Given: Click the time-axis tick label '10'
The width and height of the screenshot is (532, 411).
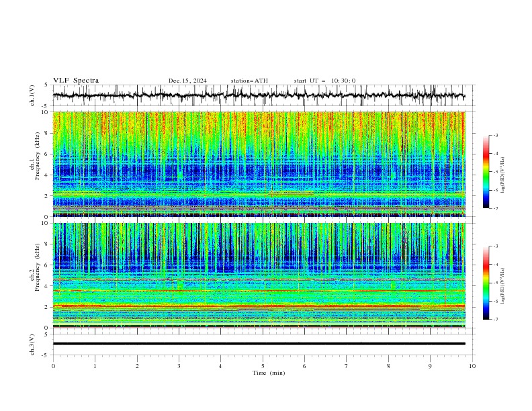Looking at the screenshot, I should 472,366.
